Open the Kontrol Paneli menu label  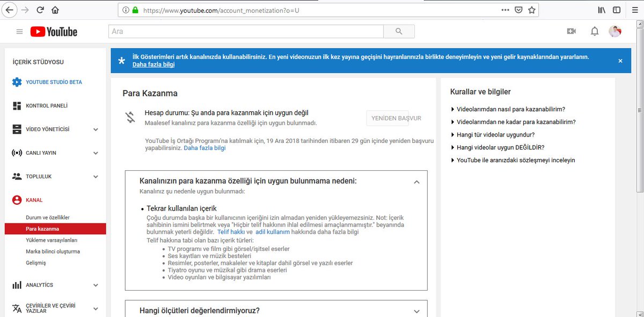tap(47, 106)
